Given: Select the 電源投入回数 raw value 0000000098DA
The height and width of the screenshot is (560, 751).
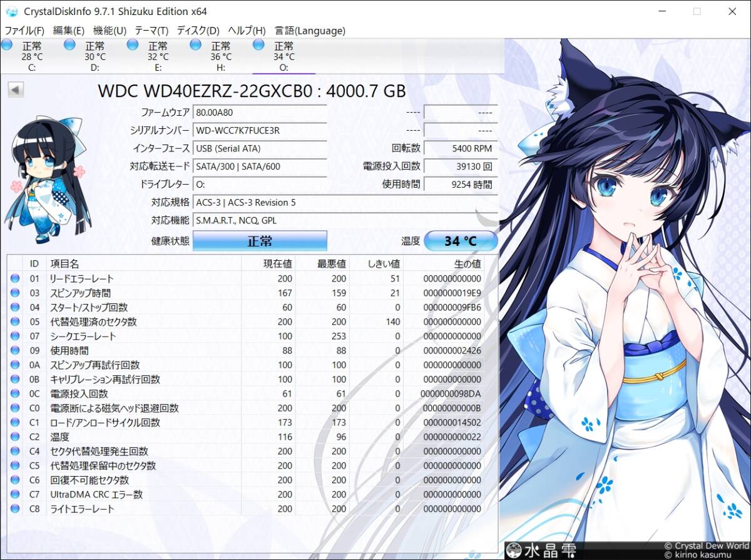Looking at the screenshot, I should 451,394.
